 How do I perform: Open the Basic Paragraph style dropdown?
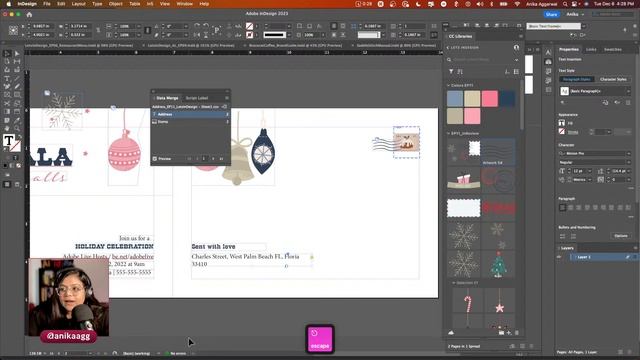628,91
